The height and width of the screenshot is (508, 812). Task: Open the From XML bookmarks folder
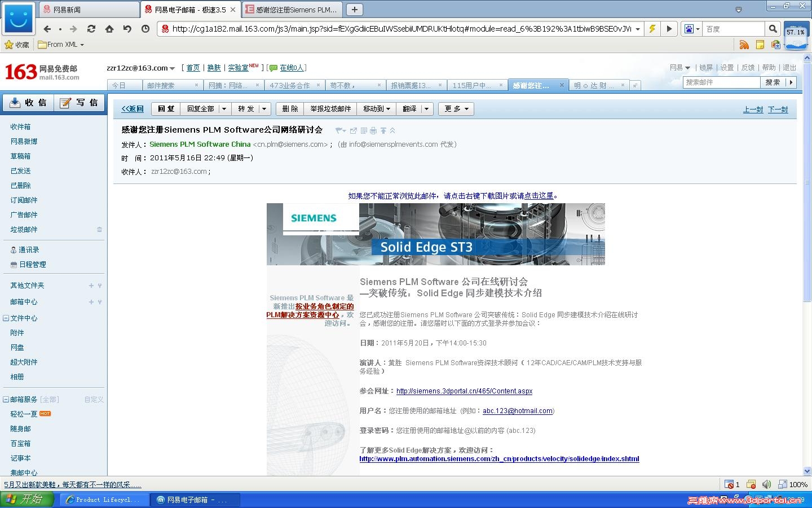(x=61, y=45)
